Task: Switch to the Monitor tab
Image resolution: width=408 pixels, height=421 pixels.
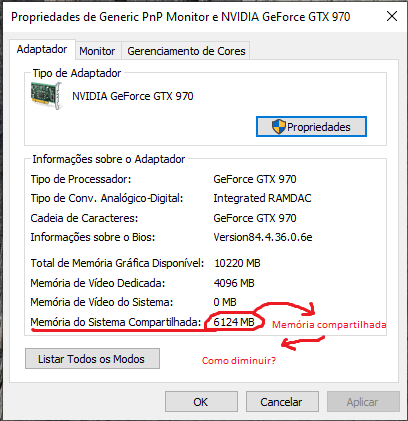Action: pyautogui.click(x=97, y=51)
